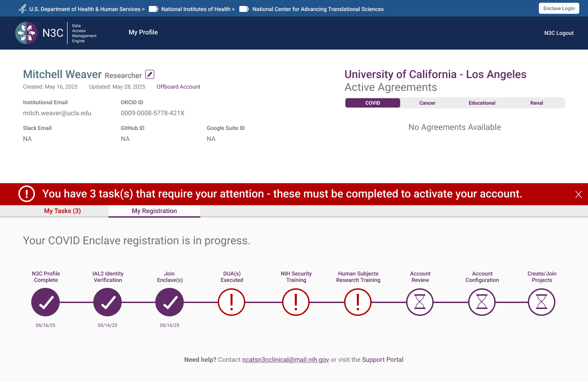588x382 pixels.
Task: Click the NIH Security Training alert icon
Action: tap(296, 302)
